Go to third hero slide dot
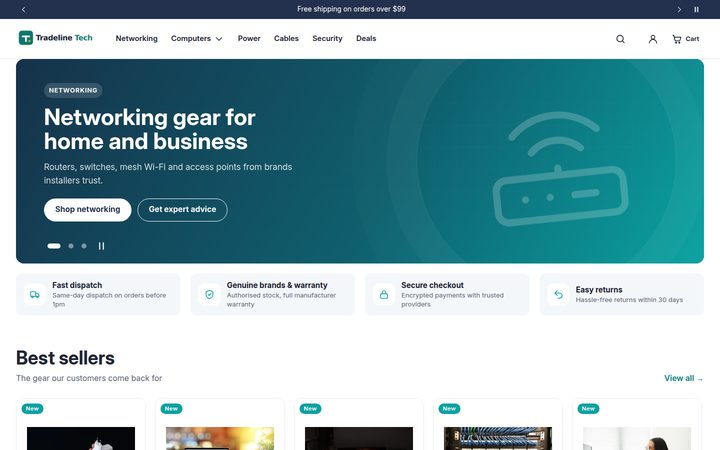The width and height of the screenshot is (720, 450). point(84,246)
